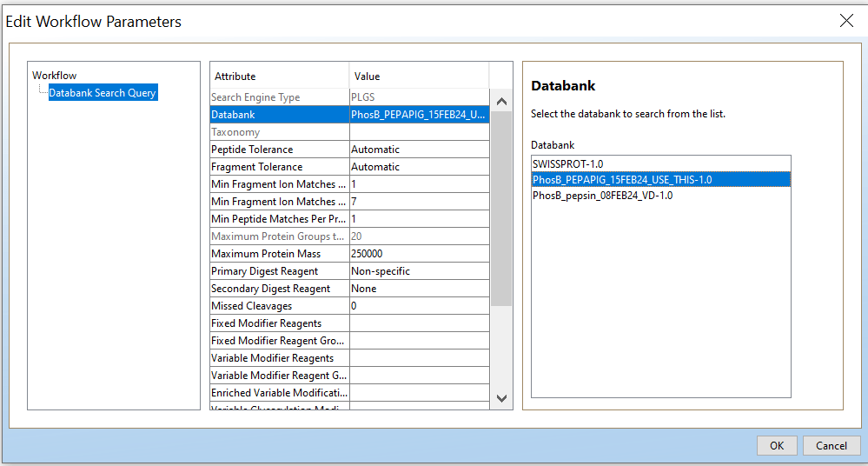868x466 pixels.
Task: Choose PhosB_pepsin_08FEB24_VD-1.0 databank entry
Action: 602,196
